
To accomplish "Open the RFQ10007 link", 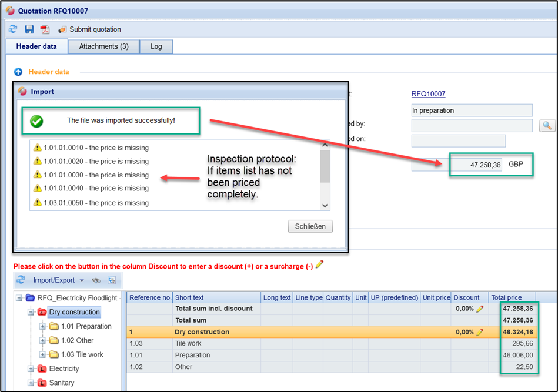I will pyautogui.click(x=428, y=94).
